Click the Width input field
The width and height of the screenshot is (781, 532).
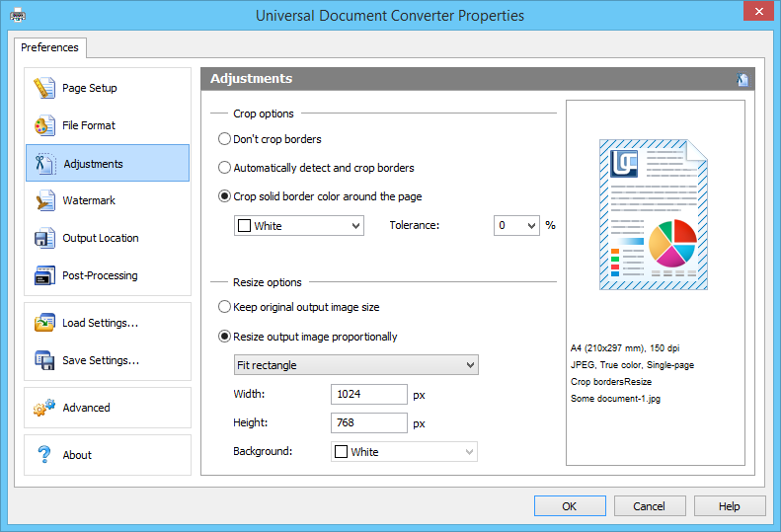click(369, 394)
